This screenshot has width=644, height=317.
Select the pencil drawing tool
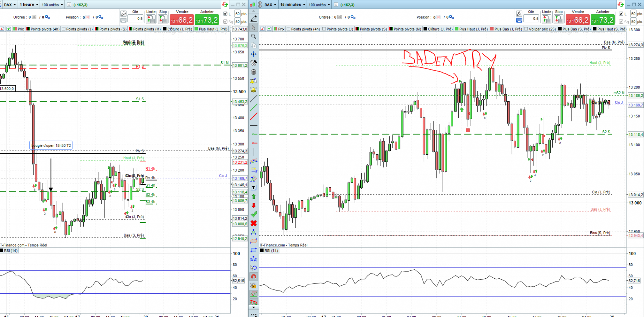click(x=254, y=19)
